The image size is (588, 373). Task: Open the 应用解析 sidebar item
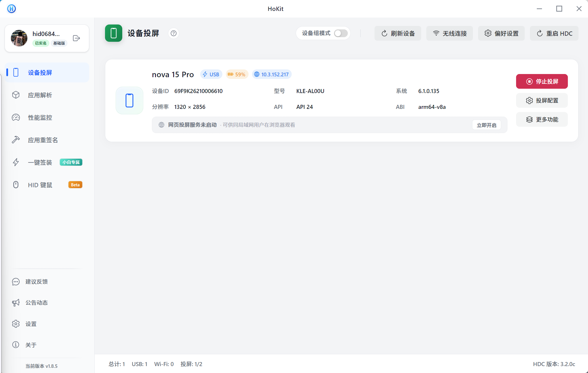point(47,95)
